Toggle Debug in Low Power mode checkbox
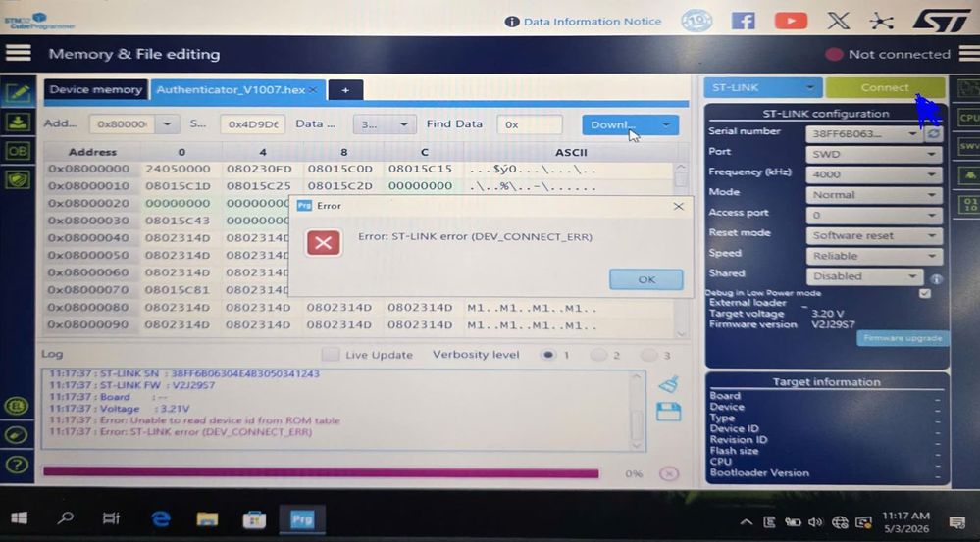The image size is (980, 542). 924,293
